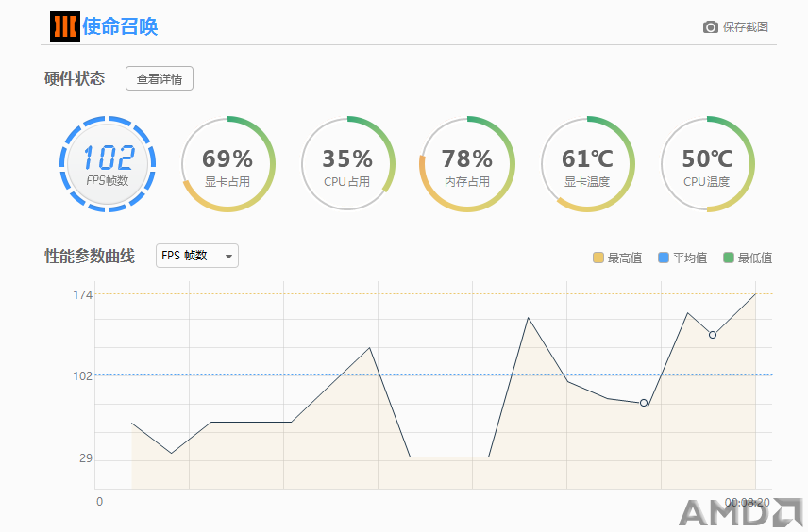The height and width of the screenshot is (532, 808).
Task: Click the 174 maximum axis label
Action: pos(82,294)
